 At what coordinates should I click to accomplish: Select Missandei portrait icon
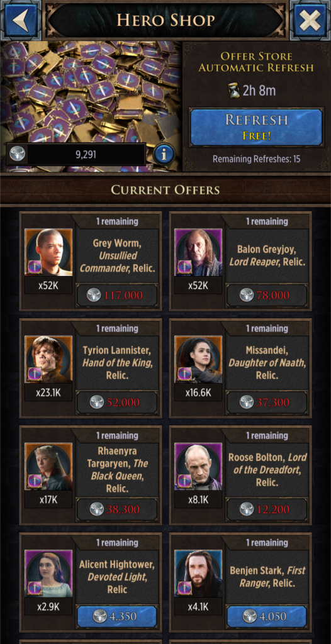coord(198,359)
